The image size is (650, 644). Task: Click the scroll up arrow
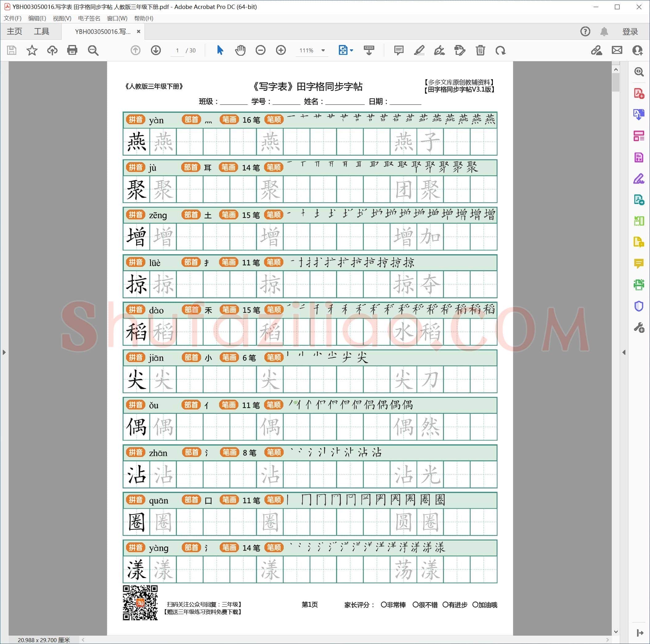coord(616,69)
